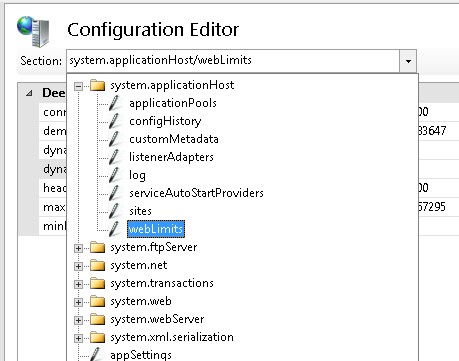Click the Configuration Editor server globe icon
Screen dimensions: 459x361
click(x=33, y=32)
